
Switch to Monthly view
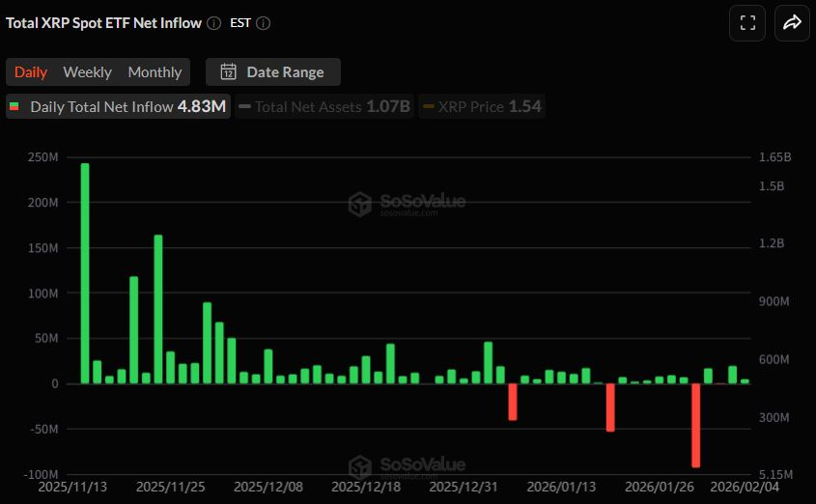click(155, 72)
